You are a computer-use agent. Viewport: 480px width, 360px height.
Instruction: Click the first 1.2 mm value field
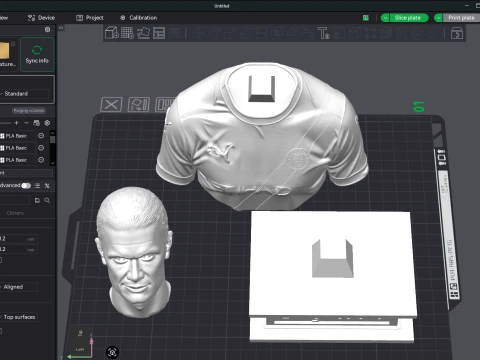18,239
